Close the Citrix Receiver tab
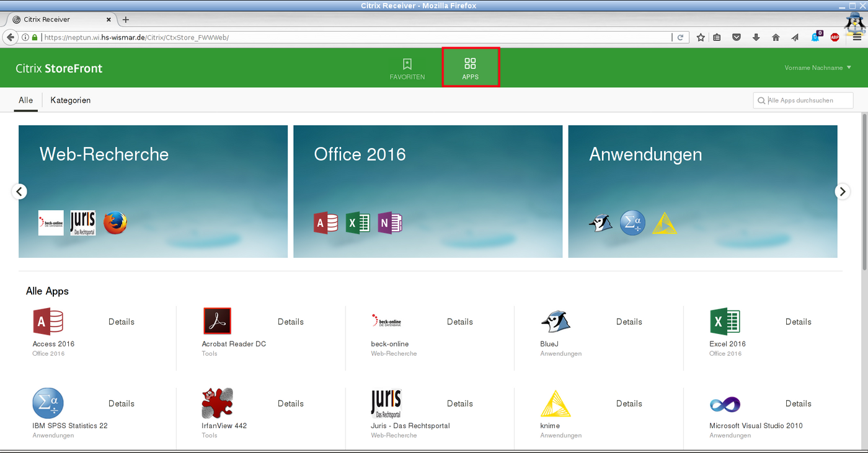The image size is (868, 453). point(108,19)
